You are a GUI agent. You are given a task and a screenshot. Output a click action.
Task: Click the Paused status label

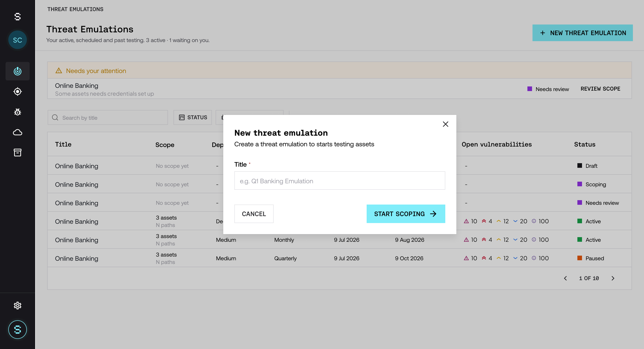pos(594,258)
